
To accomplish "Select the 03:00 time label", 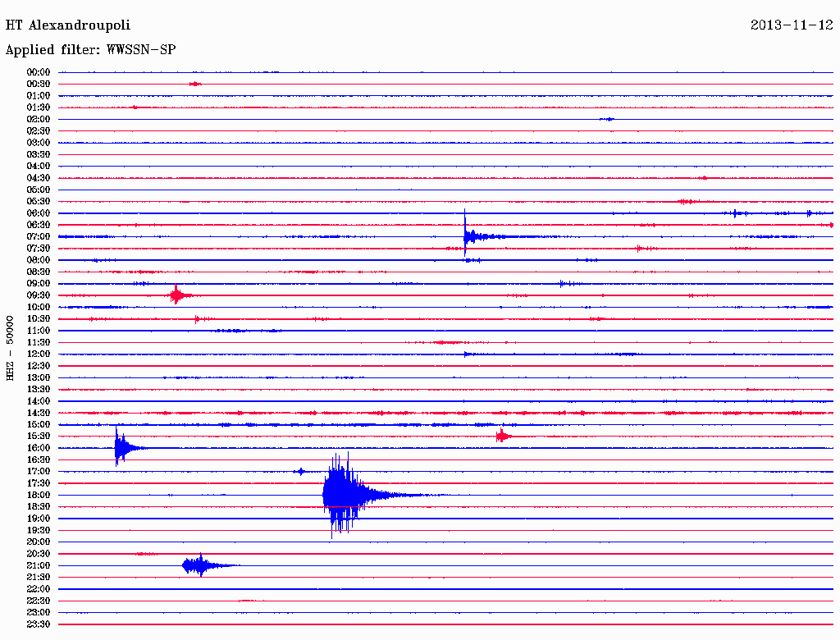I will click(39, 143).
